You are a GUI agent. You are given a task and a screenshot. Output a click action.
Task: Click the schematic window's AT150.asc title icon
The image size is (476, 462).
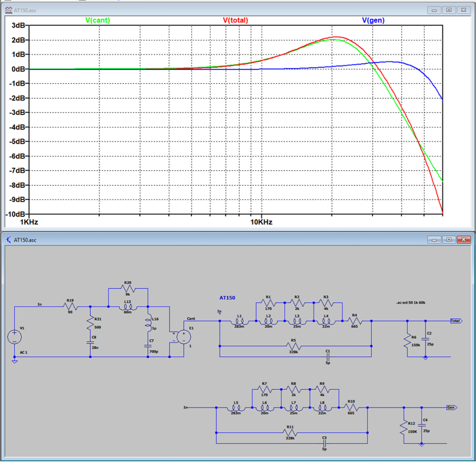[9, 240]
